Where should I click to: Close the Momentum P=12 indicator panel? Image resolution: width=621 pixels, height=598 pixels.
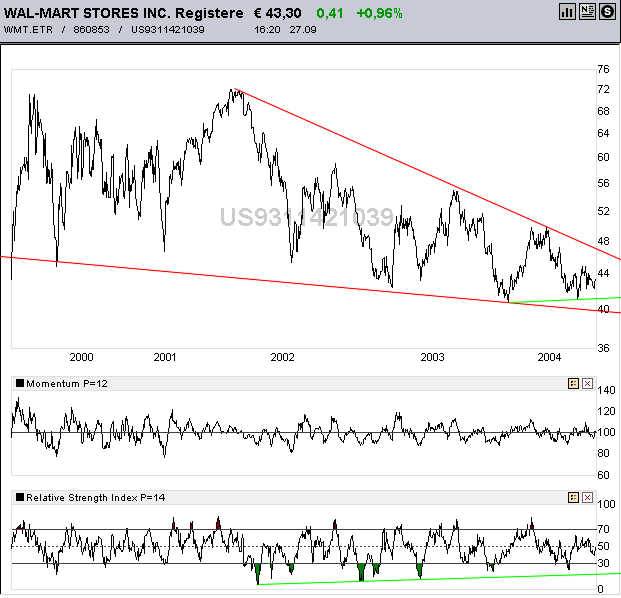(x=587, y=383)
